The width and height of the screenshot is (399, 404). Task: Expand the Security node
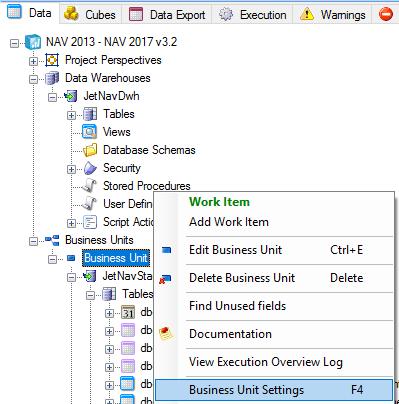[x=71, y=169]
